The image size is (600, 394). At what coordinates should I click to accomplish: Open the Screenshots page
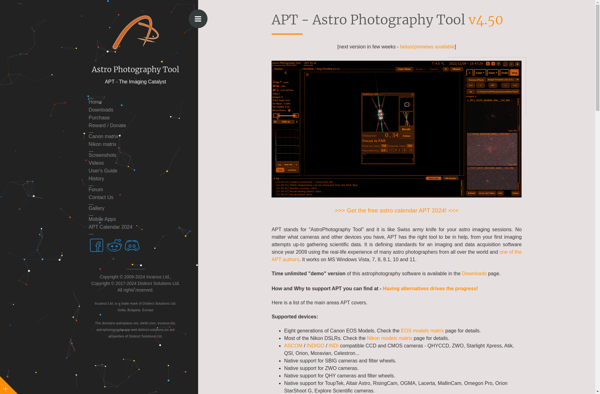point(102,155)
